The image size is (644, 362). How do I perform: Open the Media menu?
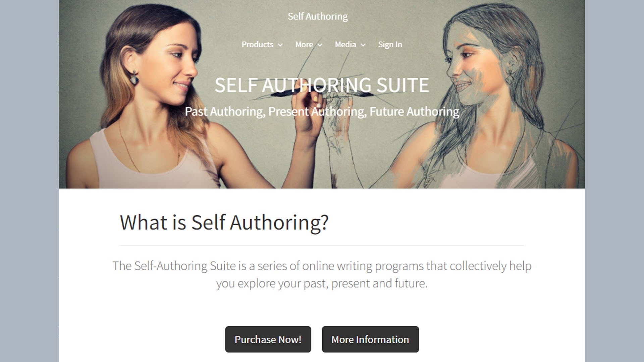point(345,44)
